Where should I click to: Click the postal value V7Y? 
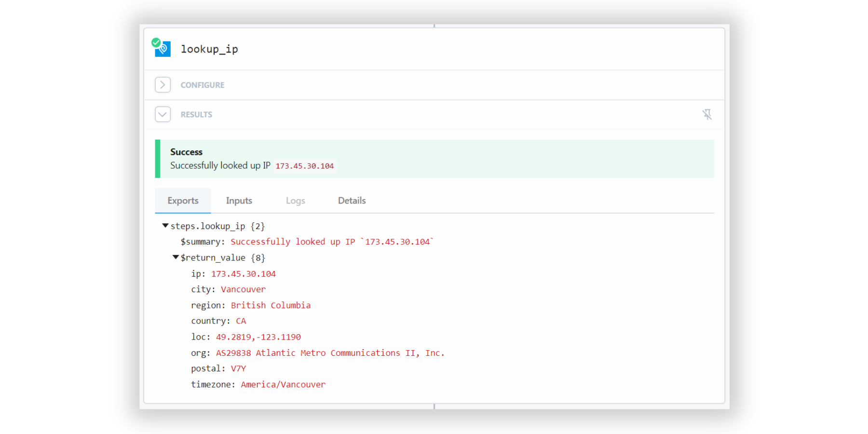[x=238, y=368]
